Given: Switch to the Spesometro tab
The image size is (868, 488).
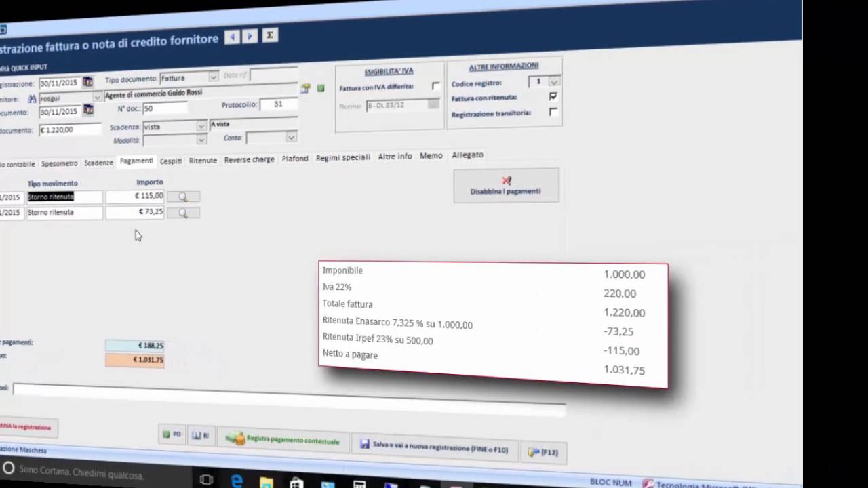Looking at the screenshot, I should pyautogui.click(x=59, y=163).
